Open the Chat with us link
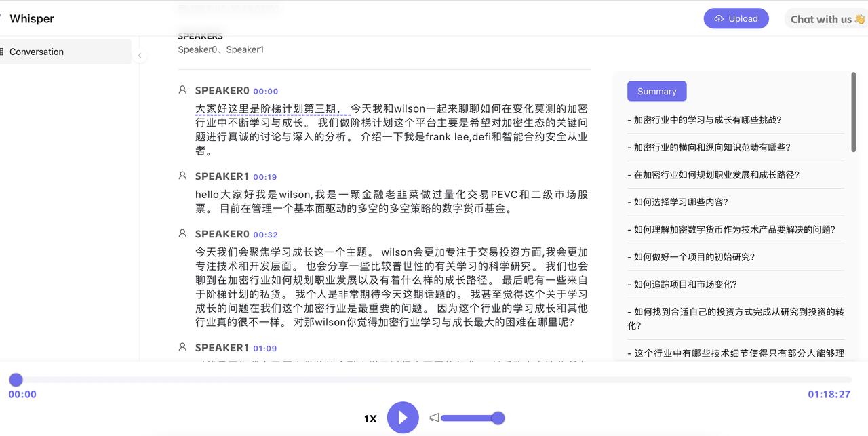 click(827, 19)
